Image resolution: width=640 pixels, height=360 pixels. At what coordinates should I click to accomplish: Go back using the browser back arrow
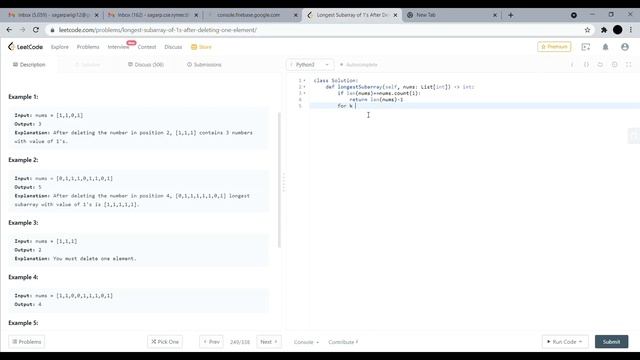tap(9, 30)
